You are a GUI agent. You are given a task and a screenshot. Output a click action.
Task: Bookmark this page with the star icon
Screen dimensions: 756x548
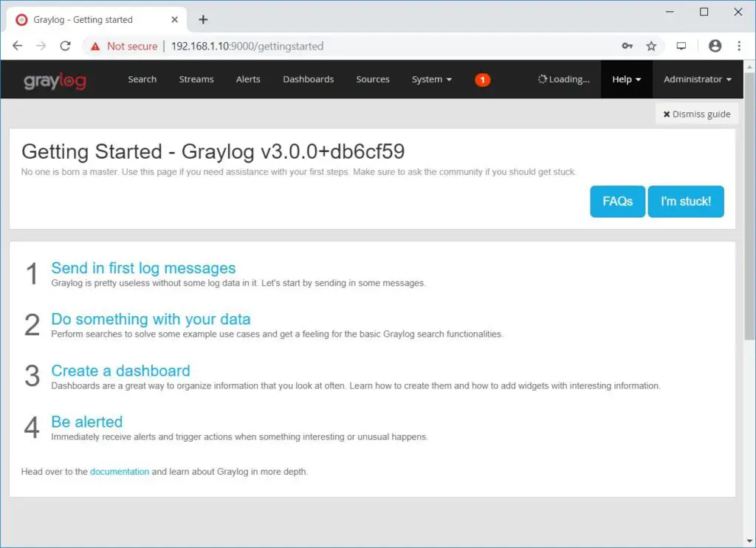(651, 46)
